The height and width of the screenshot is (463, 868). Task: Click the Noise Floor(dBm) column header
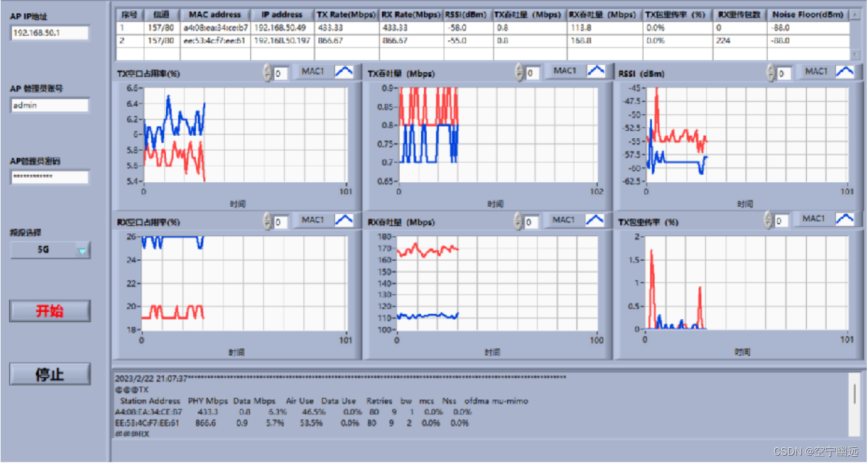click(x=808, y=15)
